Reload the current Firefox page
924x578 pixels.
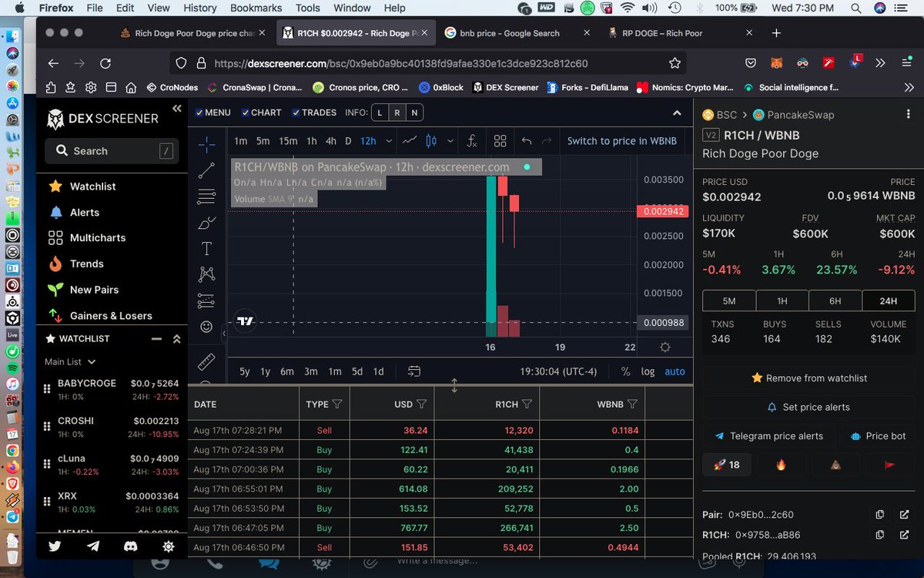point(105,63)
